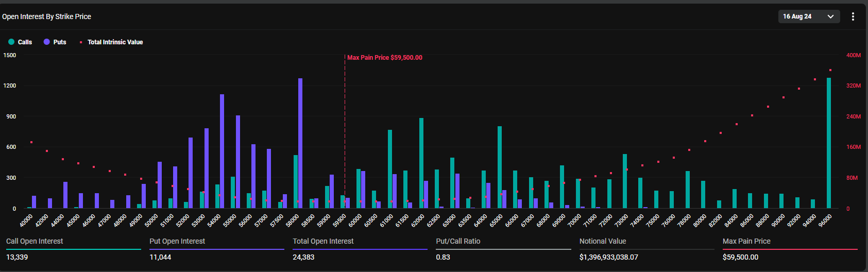Image resolution: width=868 pixels, height=272 pixels.
Task: Open the three-dot chart options menu
Action: [x=853, y=16]
